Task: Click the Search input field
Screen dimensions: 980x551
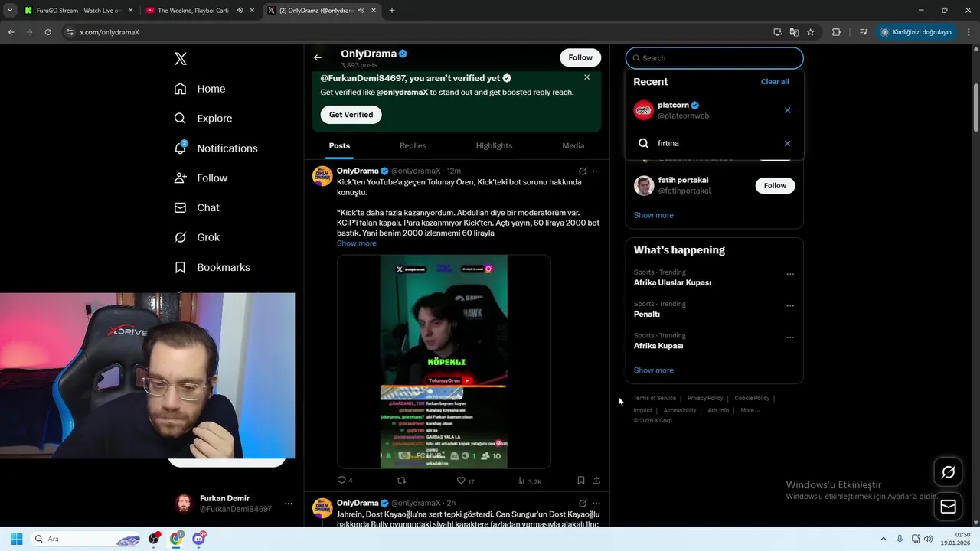Action: click(x=714, y=58)
